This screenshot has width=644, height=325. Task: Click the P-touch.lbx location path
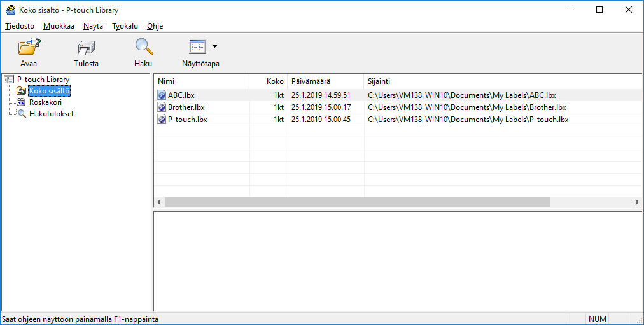coord(468,120)
